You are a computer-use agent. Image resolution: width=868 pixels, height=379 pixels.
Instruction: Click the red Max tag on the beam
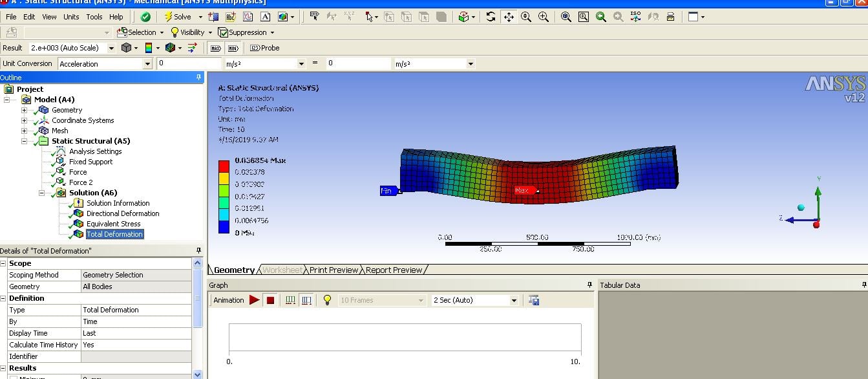(x=525, y=190)
